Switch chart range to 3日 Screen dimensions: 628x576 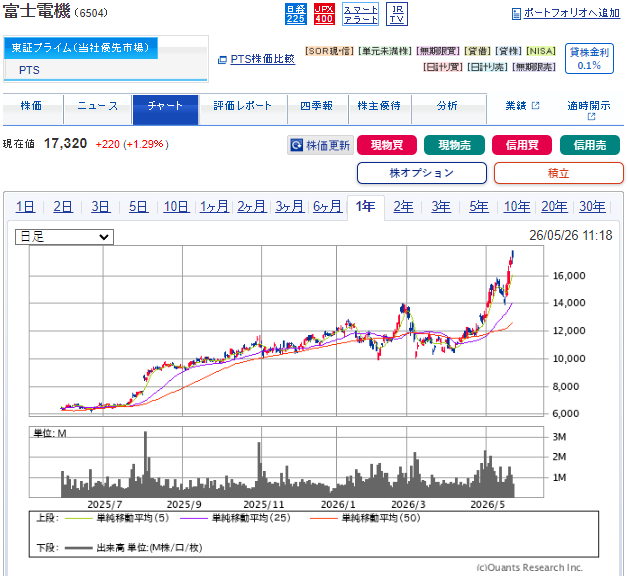click(101, 207)
